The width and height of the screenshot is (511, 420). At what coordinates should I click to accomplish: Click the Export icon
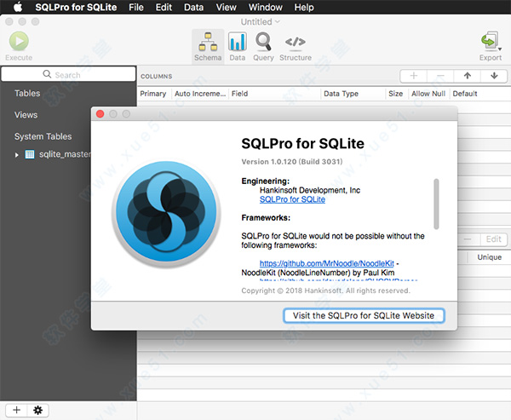(x=491, y=42)
